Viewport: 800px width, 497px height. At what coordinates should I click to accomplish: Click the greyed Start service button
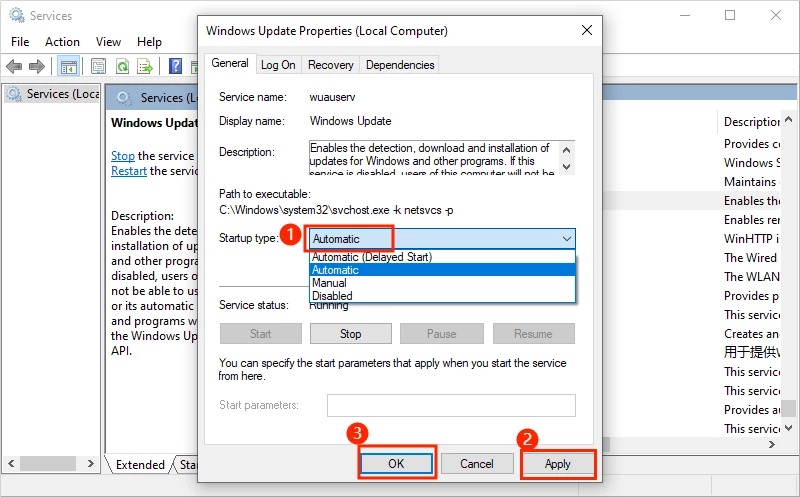(261, 334)
